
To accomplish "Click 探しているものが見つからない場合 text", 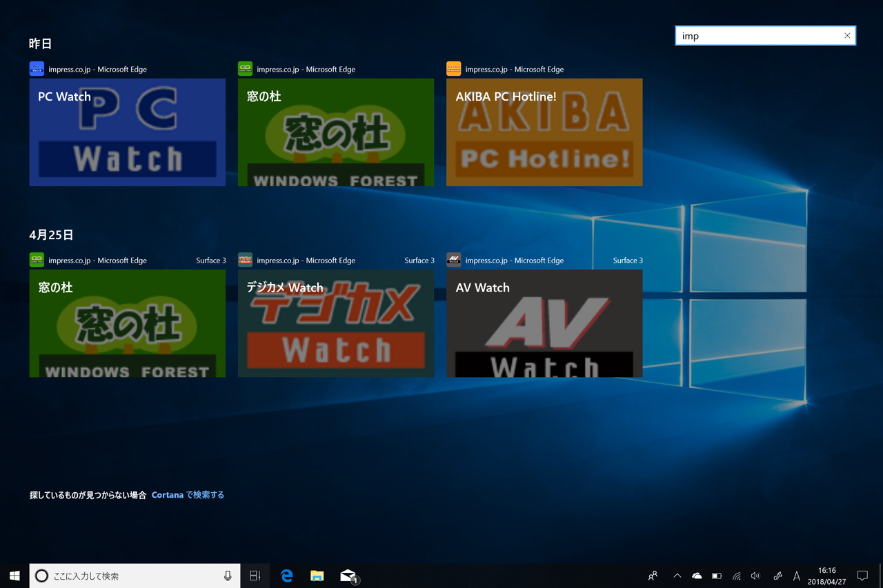I will tap(88, 495).
